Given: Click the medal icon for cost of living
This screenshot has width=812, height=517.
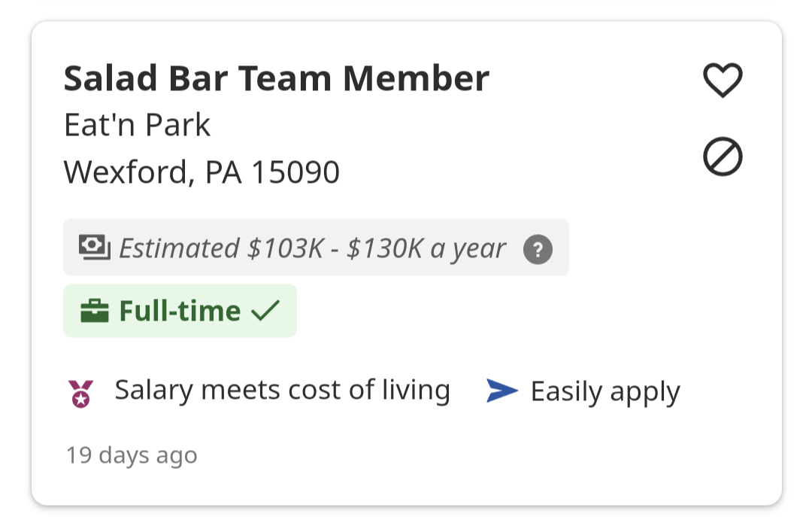Looking at the screenshot, I should pos(81,393).
